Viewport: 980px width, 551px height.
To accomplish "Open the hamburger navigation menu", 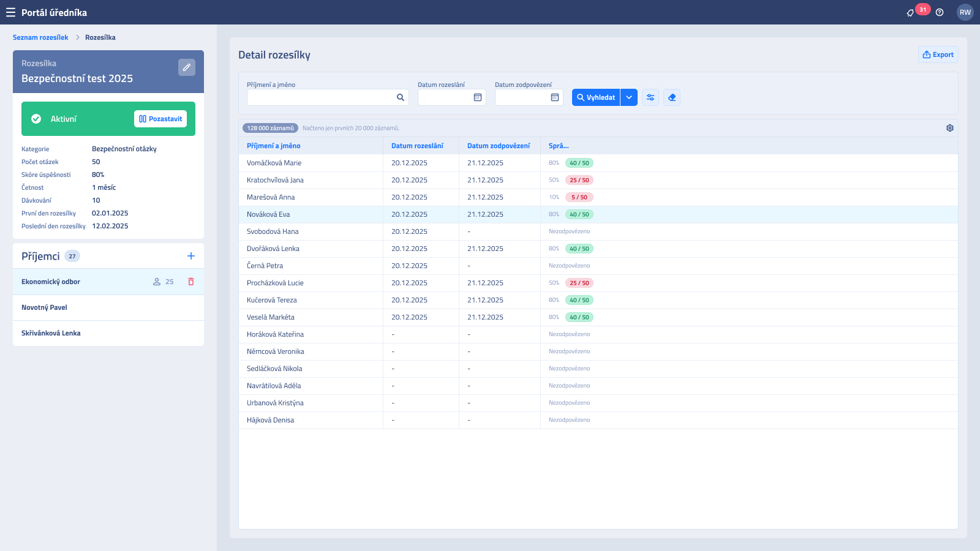I will tap(10, 12).
